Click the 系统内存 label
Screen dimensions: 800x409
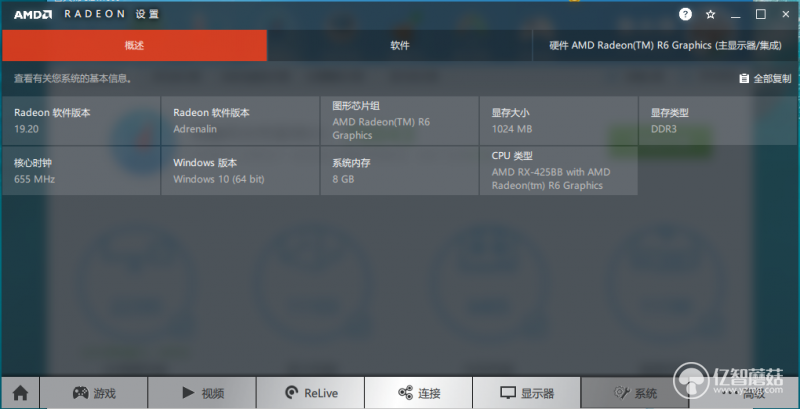[x=352, y=163]
